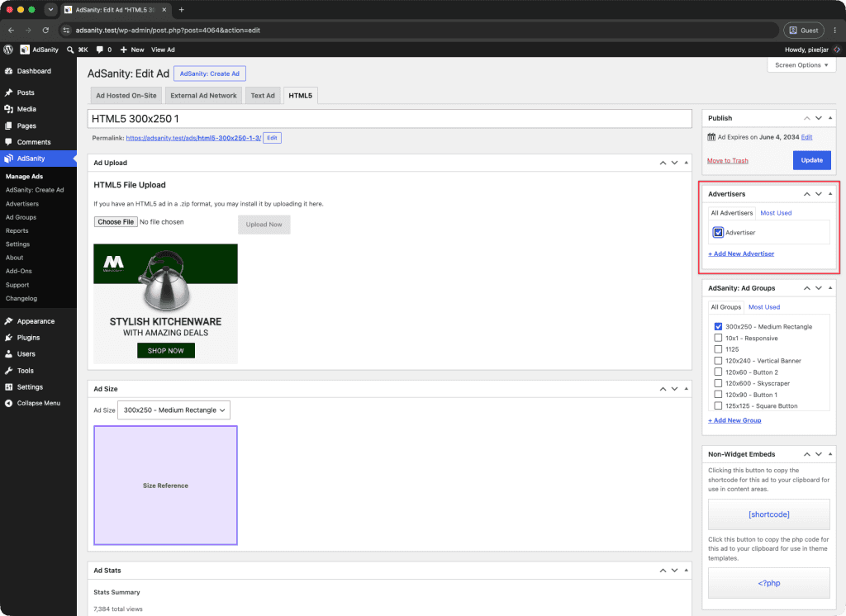The height and width of the screenshot is (616, 846).
Task: Click the AdSanity: Create Ad button
Action: pos(209,73)
